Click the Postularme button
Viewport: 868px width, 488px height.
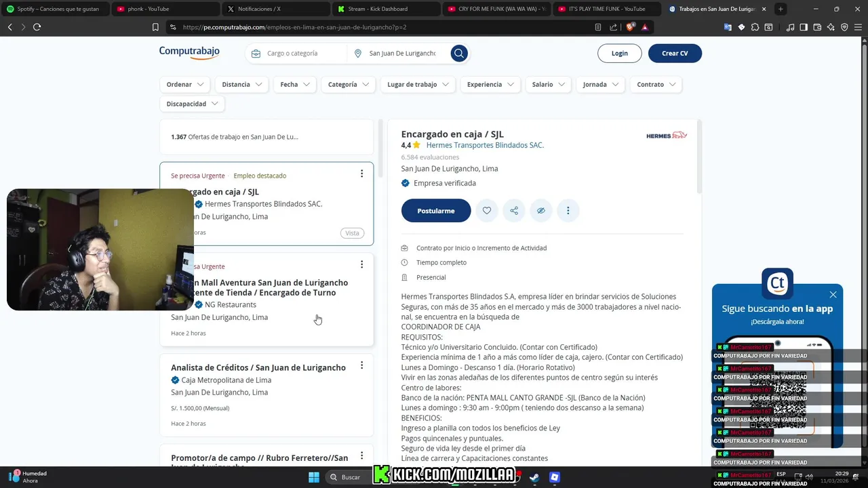(436, 211)
